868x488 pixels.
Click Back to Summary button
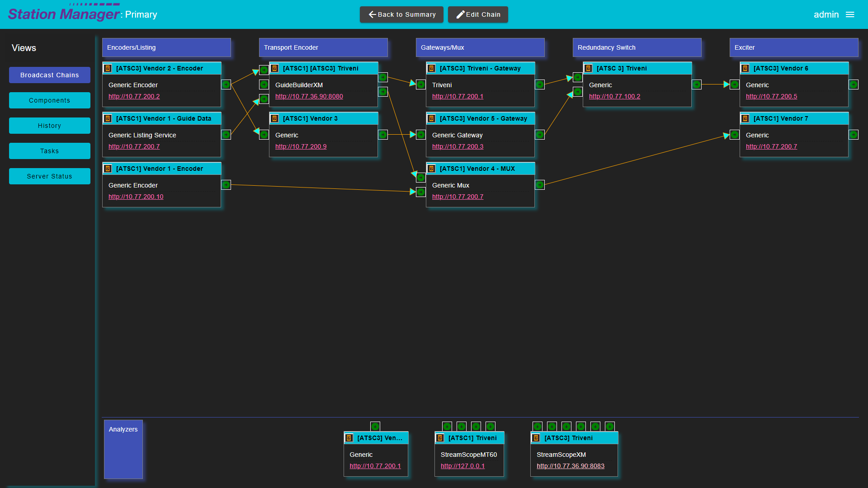[x=401, y=14]
